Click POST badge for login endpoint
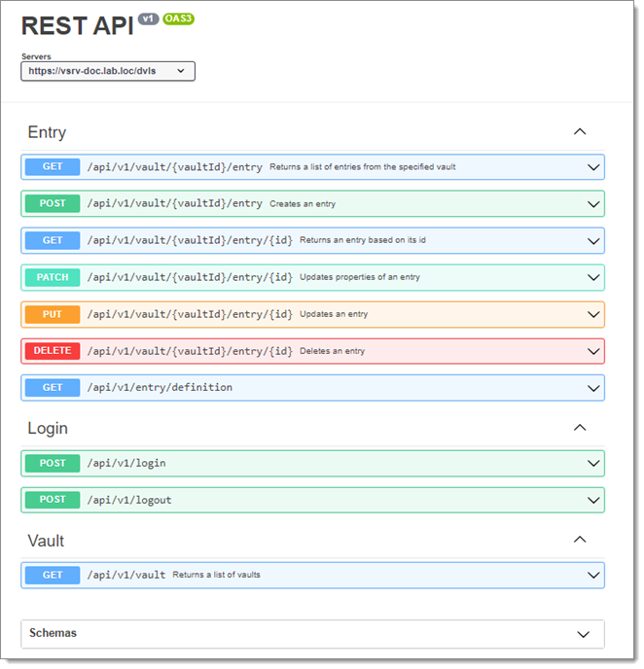This screenshot has height=669, width=644. (x=53, y=464)
